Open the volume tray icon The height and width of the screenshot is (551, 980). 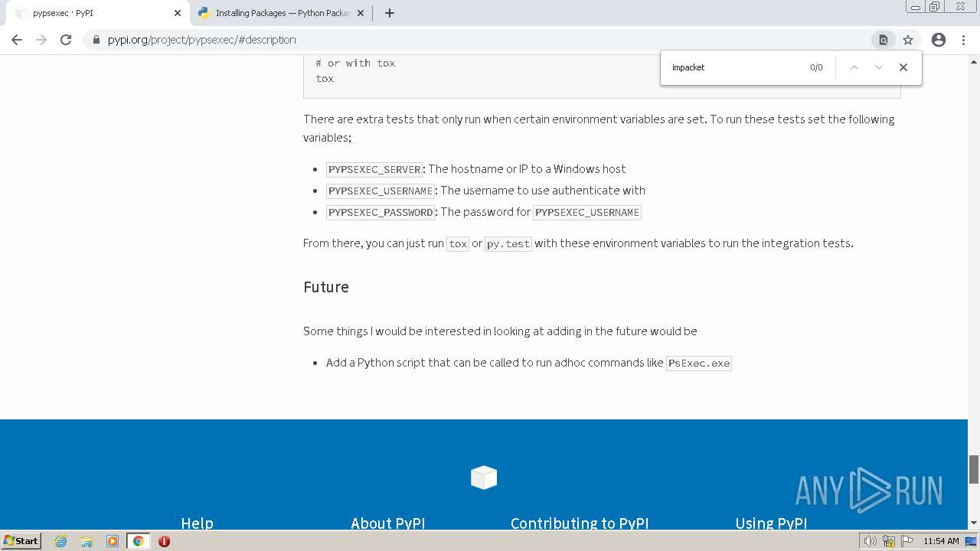(871, 541)
